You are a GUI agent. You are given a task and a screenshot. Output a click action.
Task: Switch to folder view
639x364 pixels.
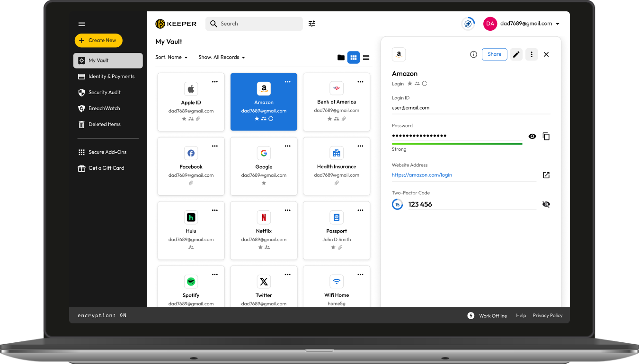(341, 57)
